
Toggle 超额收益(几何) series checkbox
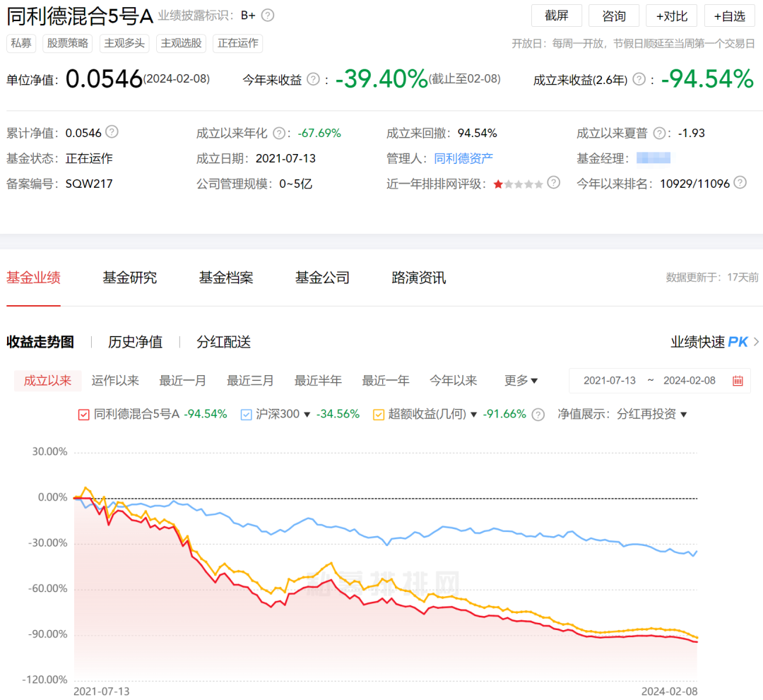point(379,415)
